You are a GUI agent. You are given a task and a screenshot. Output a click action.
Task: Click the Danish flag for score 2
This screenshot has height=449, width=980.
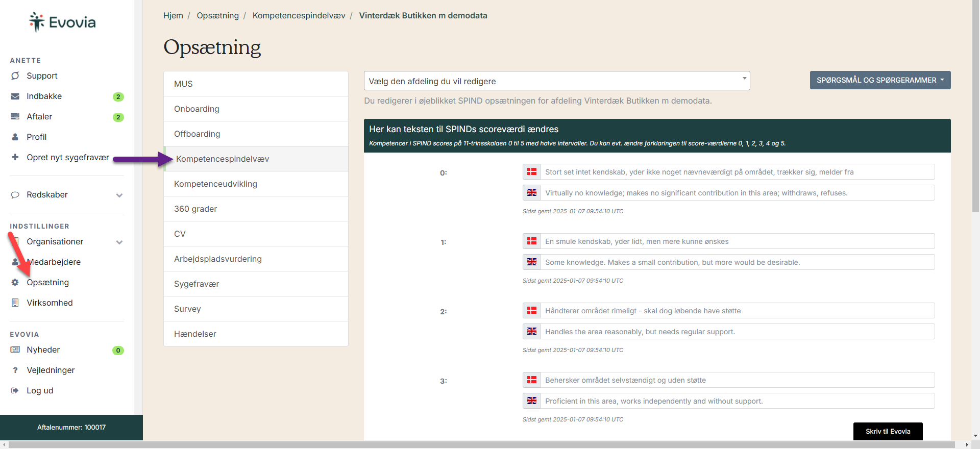532,311
